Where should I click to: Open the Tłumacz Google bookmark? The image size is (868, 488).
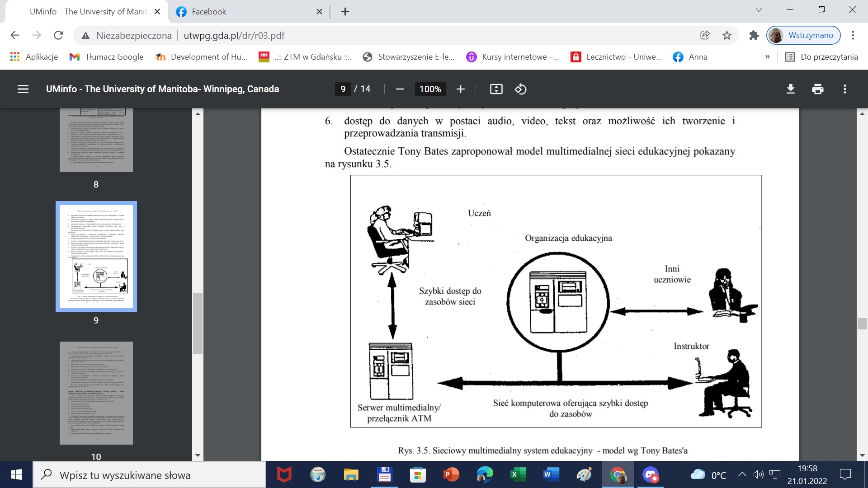pos(107,57)
